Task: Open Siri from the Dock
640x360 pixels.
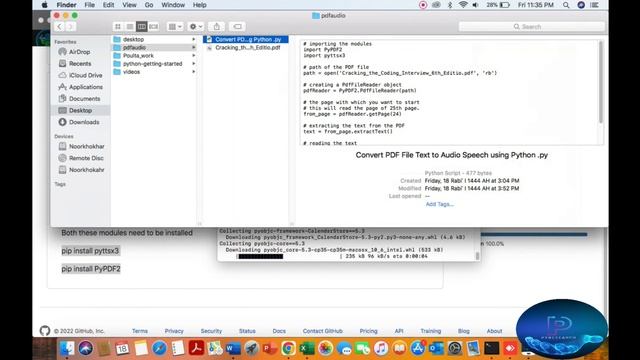Action: pos(85,348)
